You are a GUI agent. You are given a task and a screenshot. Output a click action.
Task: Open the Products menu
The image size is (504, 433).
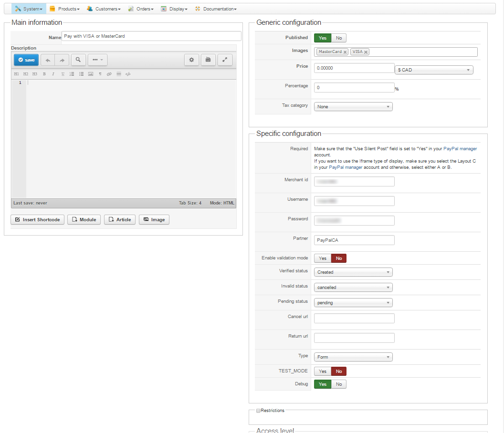tap(64, 9)
